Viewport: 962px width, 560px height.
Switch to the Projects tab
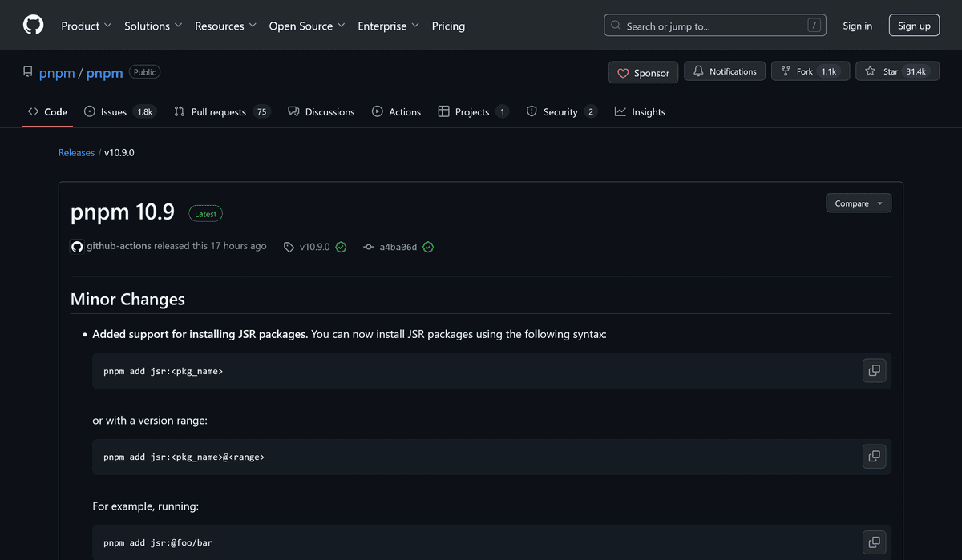click(x=473, y=112)
